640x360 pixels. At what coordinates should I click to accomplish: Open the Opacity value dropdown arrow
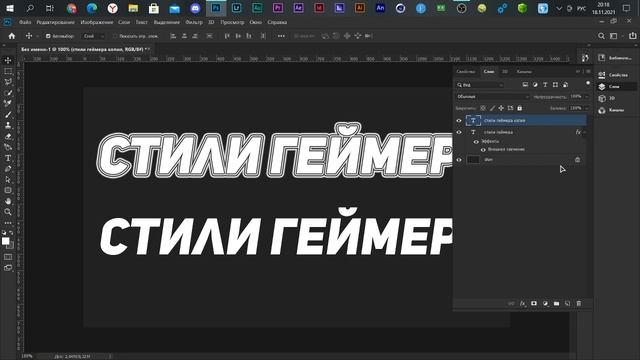587,97
